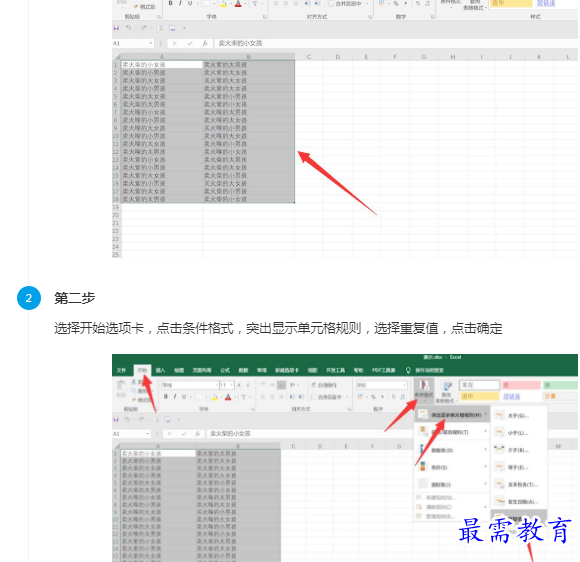The width and height of the screenshot is (580, 562).
Task: Click 大于(G) rule icon in submenu
Action: [x=499, y=415]
